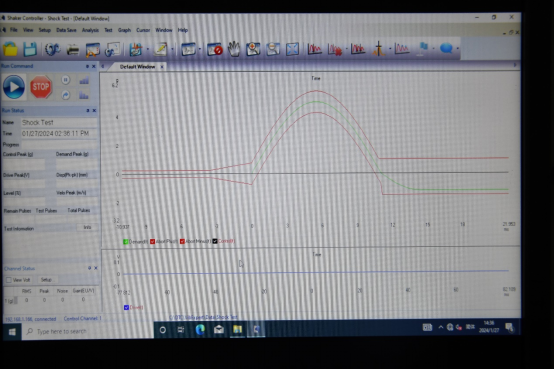Open the View menu
The image size is (554, 370).
28,30
